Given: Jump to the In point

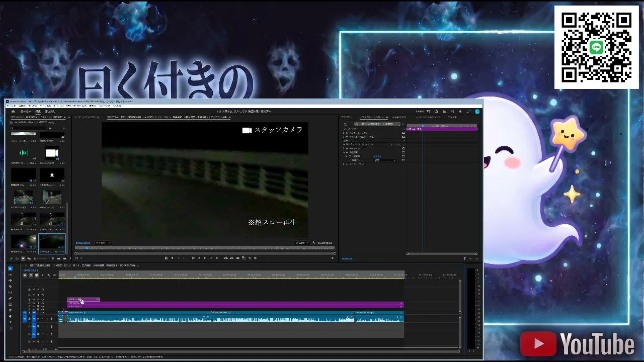Looking at the screenshot, I should coord(193,258).
